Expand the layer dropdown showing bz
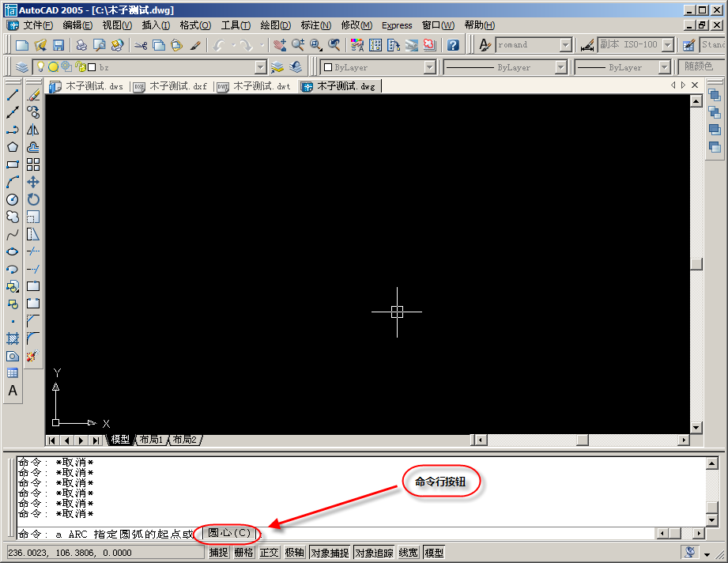 260,68
